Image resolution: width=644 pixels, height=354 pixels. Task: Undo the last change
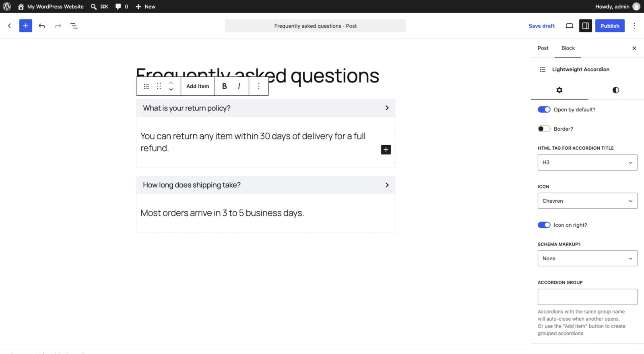coord(42,26)
